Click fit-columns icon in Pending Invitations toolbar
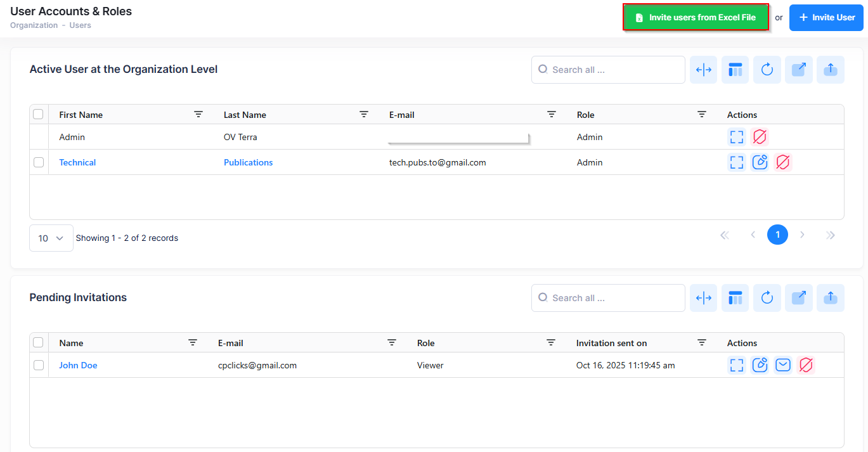The width and height of the screenshot is (868, 452). pos(703,298)
